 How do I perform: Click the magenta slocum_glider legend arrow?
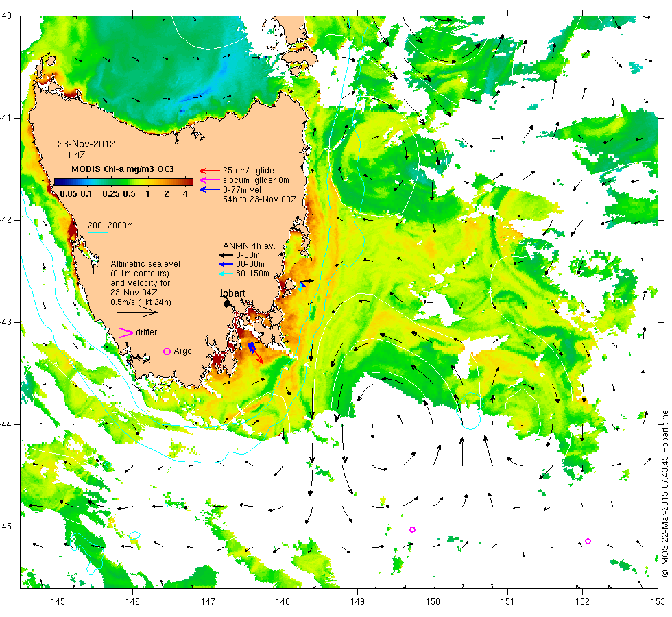pyautogui.click(x=210, y=180)
